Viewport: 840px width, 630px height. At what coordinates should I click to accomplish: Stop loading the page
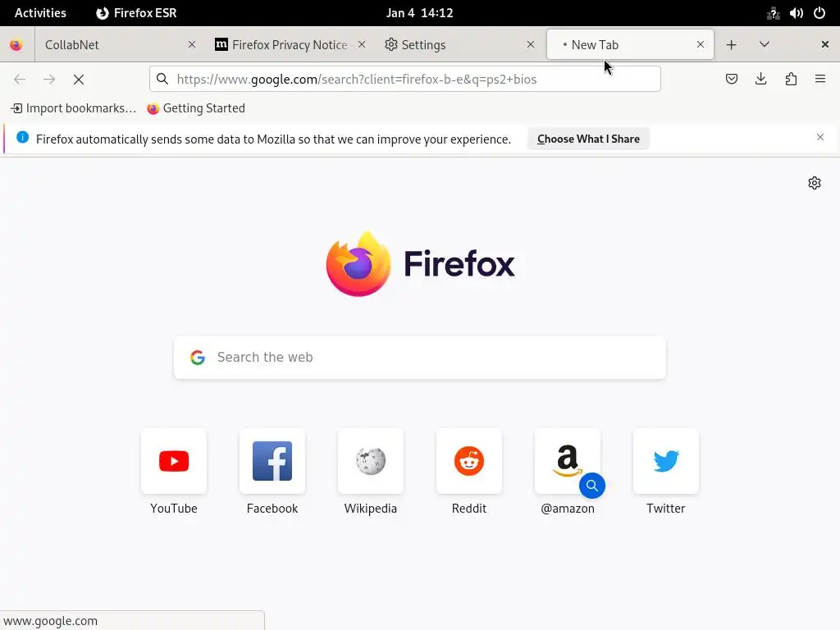(x=79, y=80)
